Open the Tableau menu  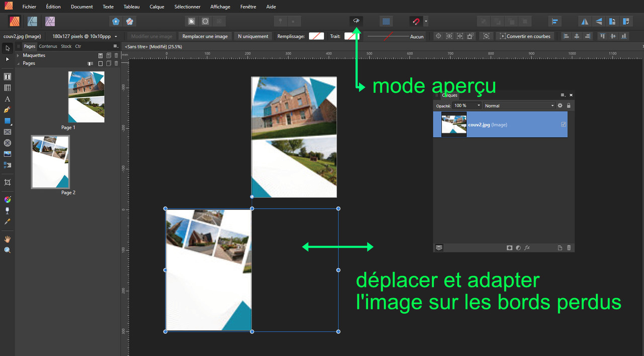(x=131, y=7)
